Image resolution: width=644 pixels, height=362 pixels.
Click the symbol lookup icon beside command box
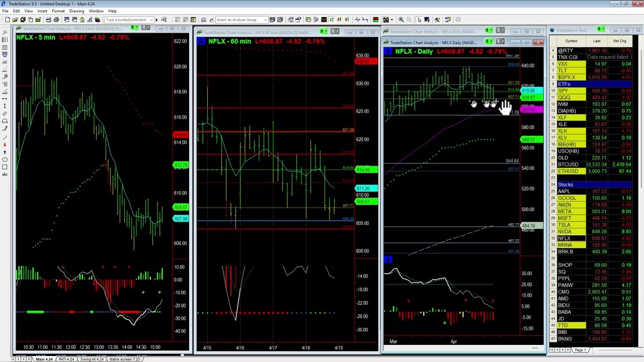tap(164, 20)
